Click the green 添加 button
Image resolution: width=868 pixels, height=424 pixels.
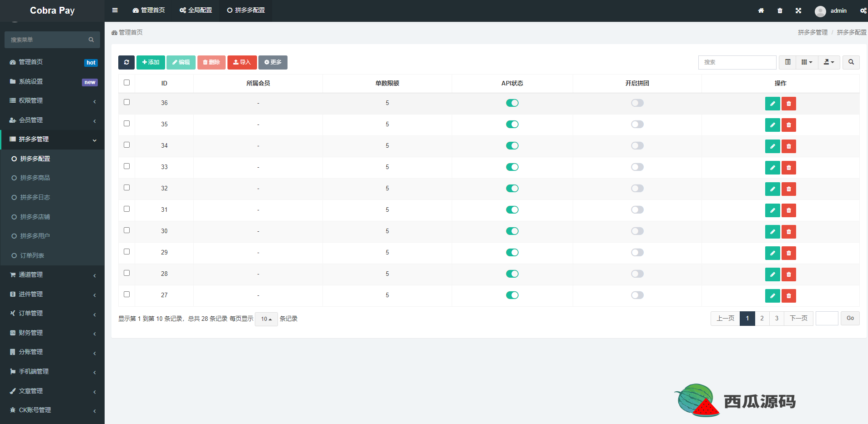point(151,62)
